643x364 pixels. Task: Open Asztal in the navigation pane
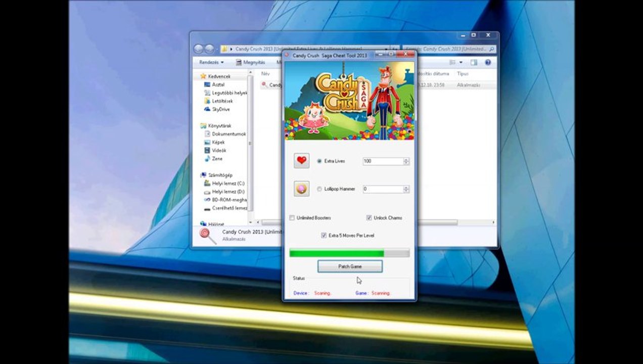(x=218, y=85)
